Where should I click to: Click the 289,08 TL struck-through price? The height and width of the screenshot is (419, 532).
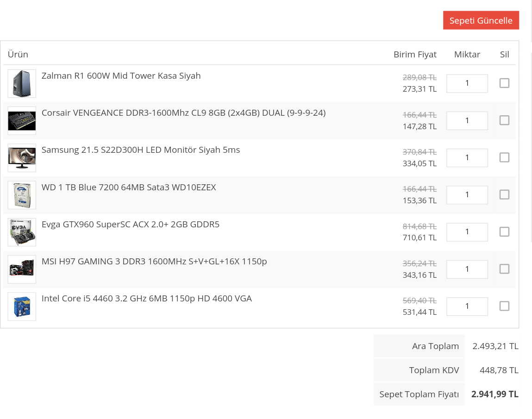click(x=419, y=77)
